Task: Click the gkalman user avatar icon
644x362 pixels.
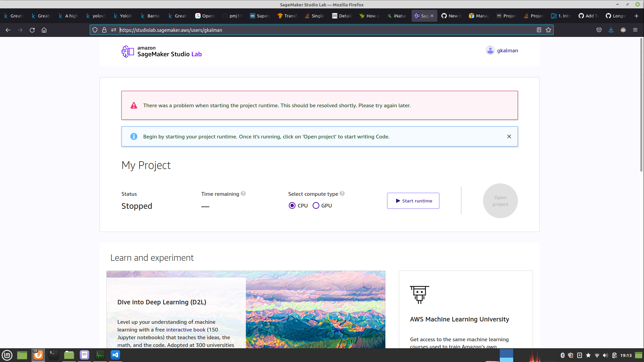Action: point(490,50)
